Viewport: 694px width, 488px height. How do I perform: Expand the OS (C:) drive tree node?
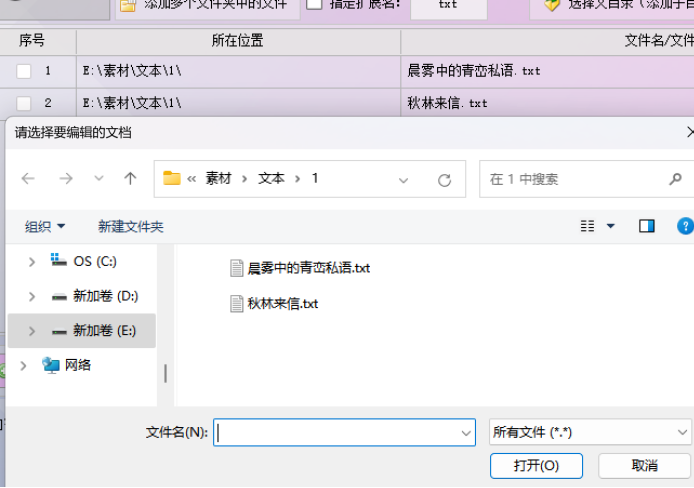point(32,262)
